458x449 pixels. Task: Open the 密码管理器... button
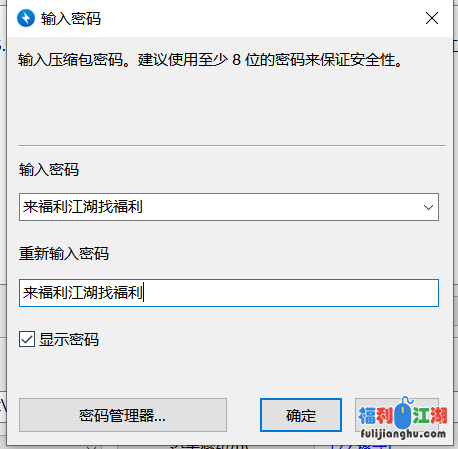point(123,415)
